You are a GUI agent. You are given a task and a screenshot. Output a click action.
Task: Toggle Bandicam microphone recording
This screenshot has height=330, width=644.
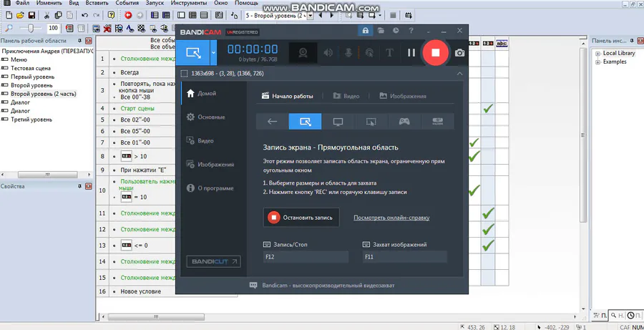coord(348,52)
